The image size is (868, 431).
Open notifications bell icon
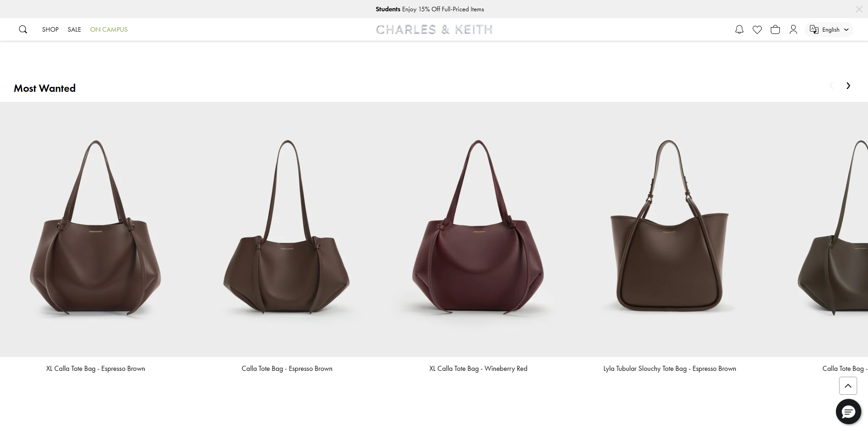(739, 29)
